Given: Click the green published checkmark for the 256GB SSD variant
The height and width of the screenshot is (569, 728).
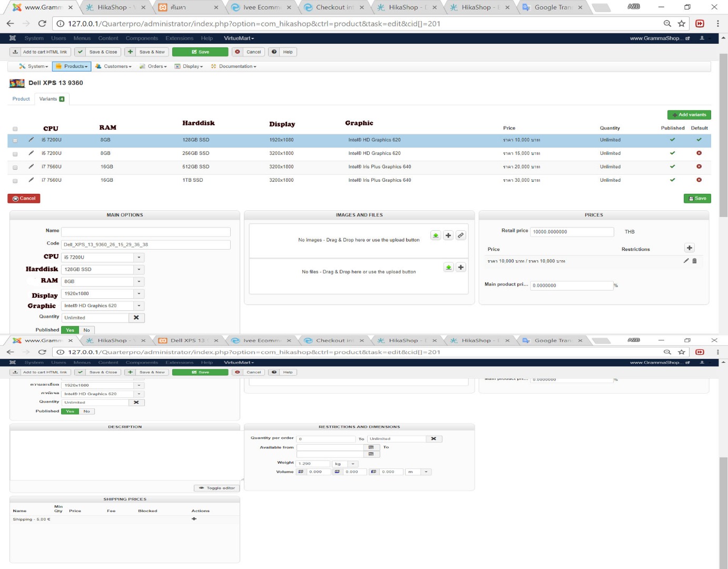Looking at the screenshot, I should 672,153.
